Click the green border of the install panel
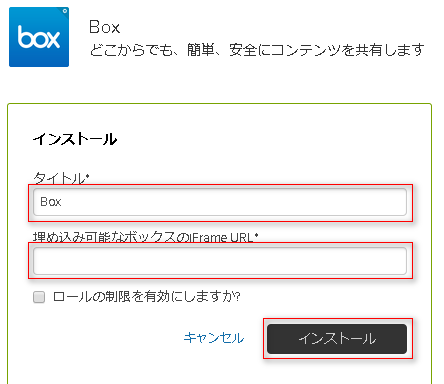Image resolution: width=444 pixels, height=384 pixels. click(220, 104)
